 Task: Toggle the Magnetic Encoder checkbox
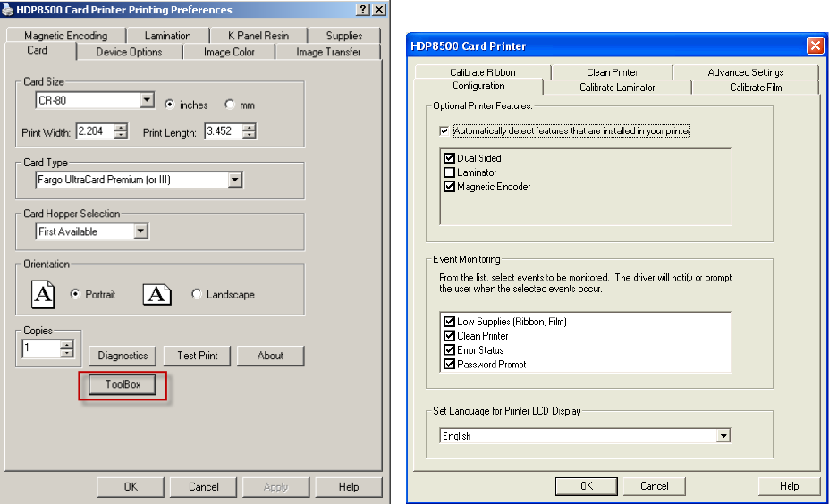(450, 187)
